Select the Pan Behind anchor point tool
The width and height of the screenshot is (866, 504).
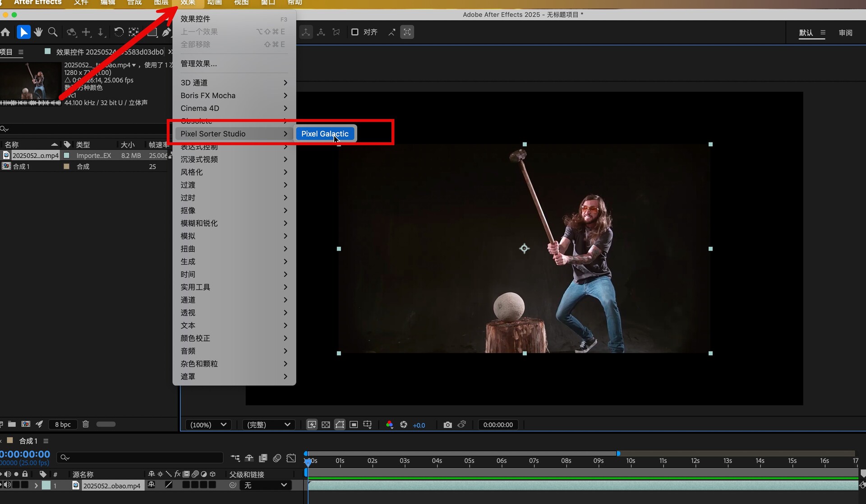point(134,32)
